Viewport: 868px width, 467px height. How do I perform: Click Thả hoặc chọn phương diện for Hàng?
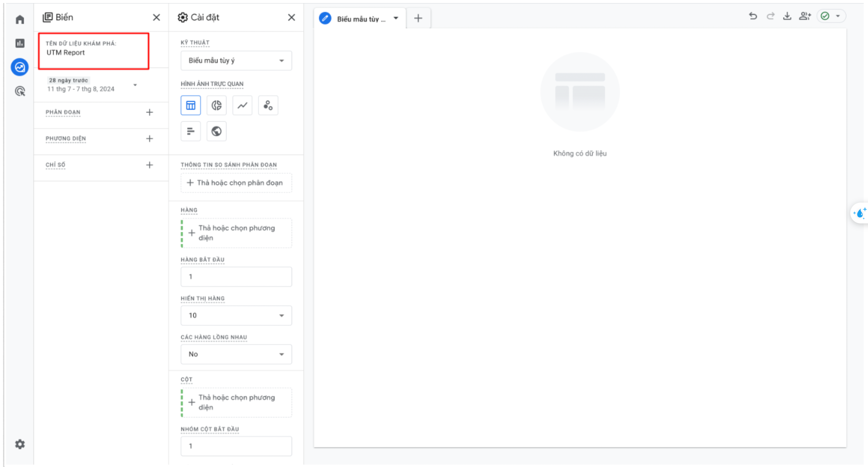point(236,232)
